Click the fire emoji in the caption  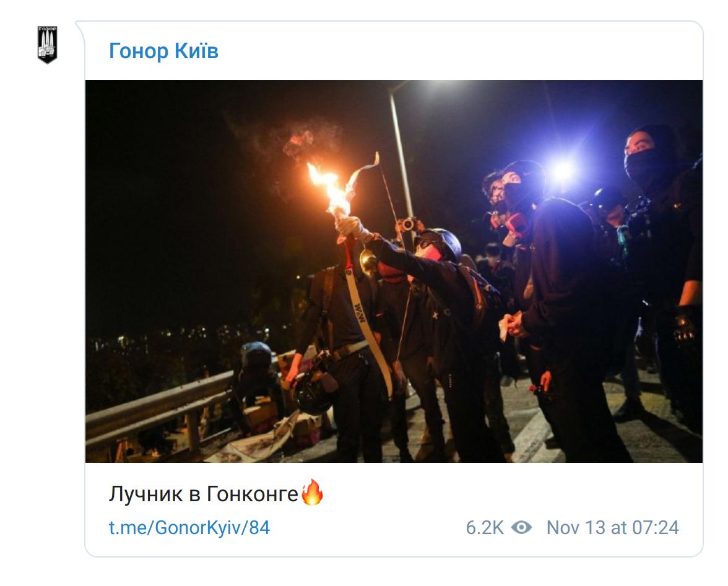313,494
